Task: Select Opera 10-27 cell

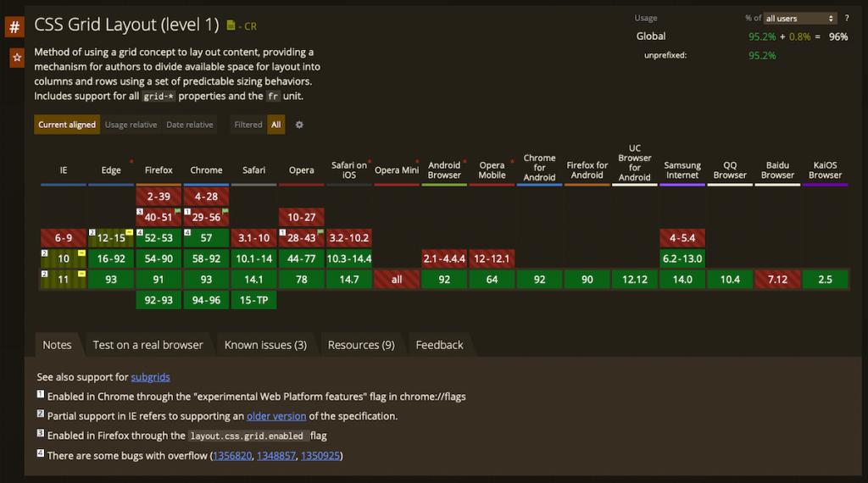Action: coord(302,218)
